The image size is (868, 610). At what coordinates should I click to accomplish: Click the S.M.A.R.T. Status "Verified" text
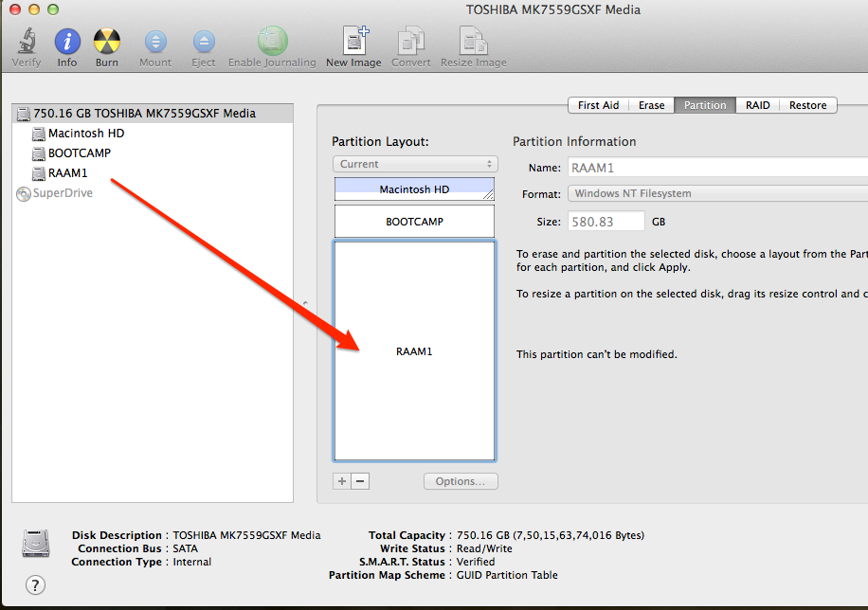point(476,562)
